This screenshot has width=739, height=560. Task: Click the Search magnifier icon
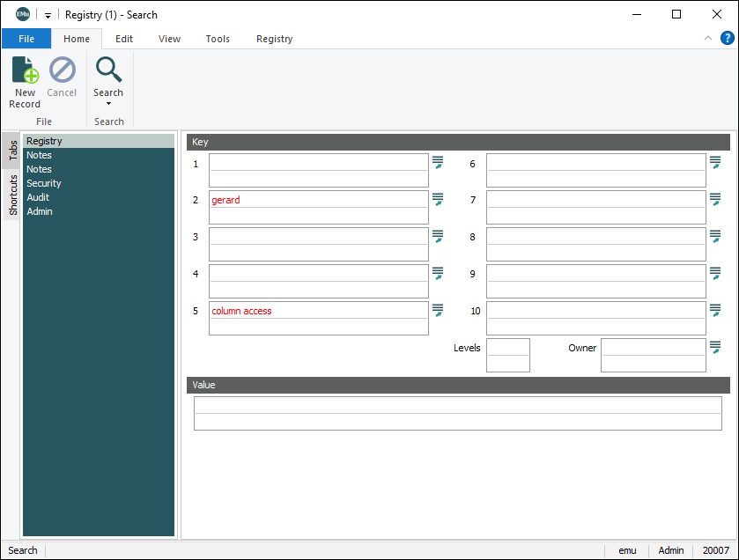(x=108, y=70)
